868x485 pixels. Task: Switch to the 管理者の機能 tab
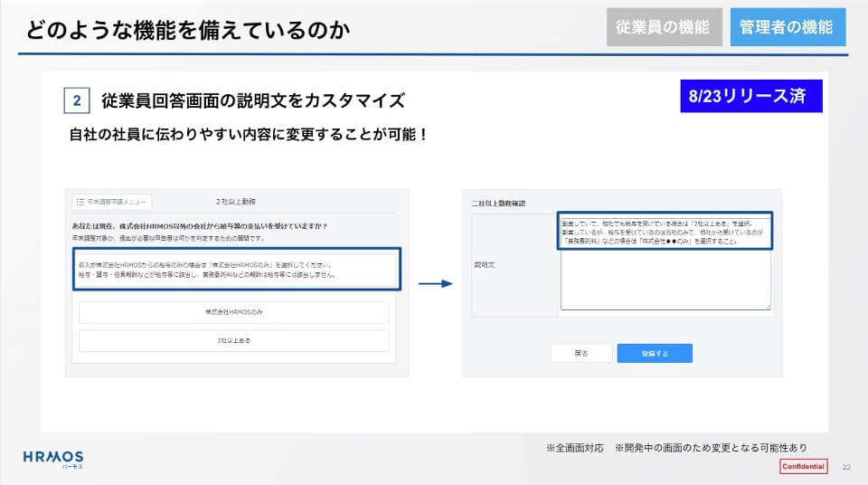[786, 27]
